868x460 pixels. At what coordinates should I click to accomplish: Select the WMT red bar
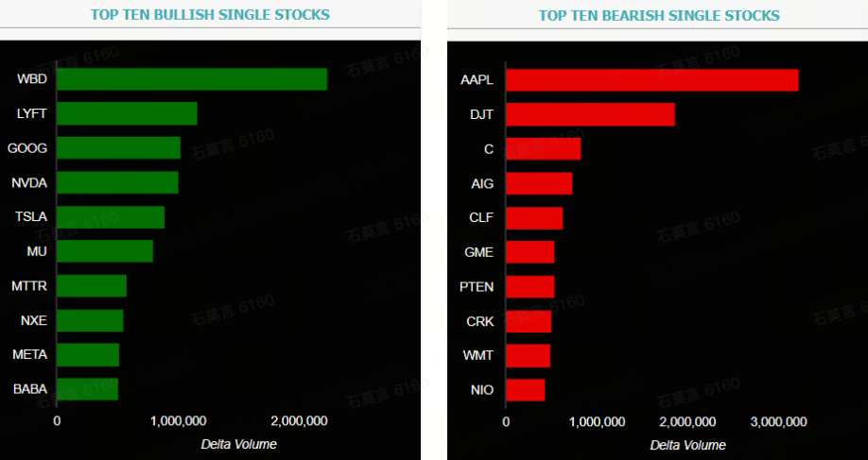529,355
